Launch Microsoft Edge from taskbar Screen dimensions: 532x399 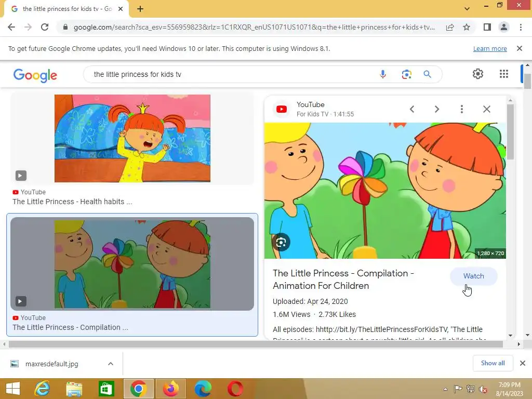[x=203, y=389]
